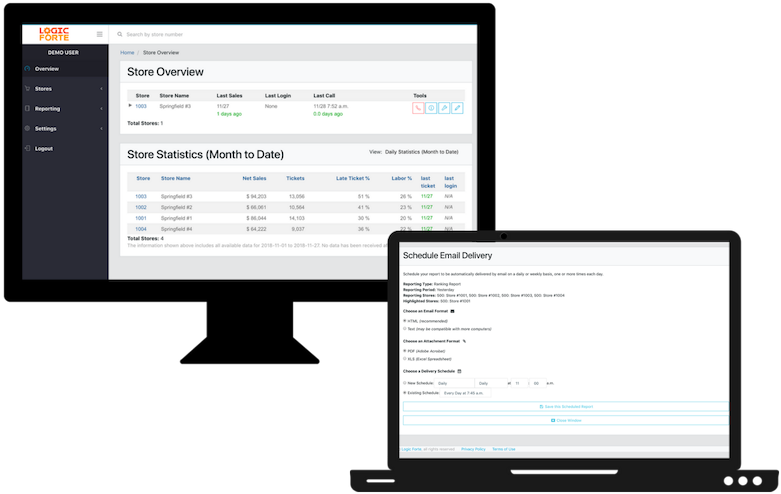Click the 'Schedule Email Delivery' heading
The image size is (781, 494).
point(447,255)
